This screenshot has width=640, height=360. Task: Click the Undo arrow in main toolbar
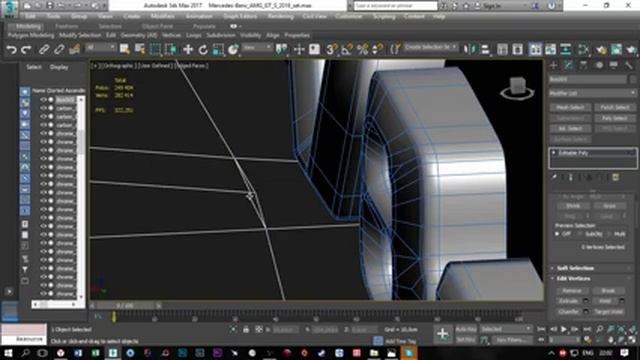click(11, 50)
